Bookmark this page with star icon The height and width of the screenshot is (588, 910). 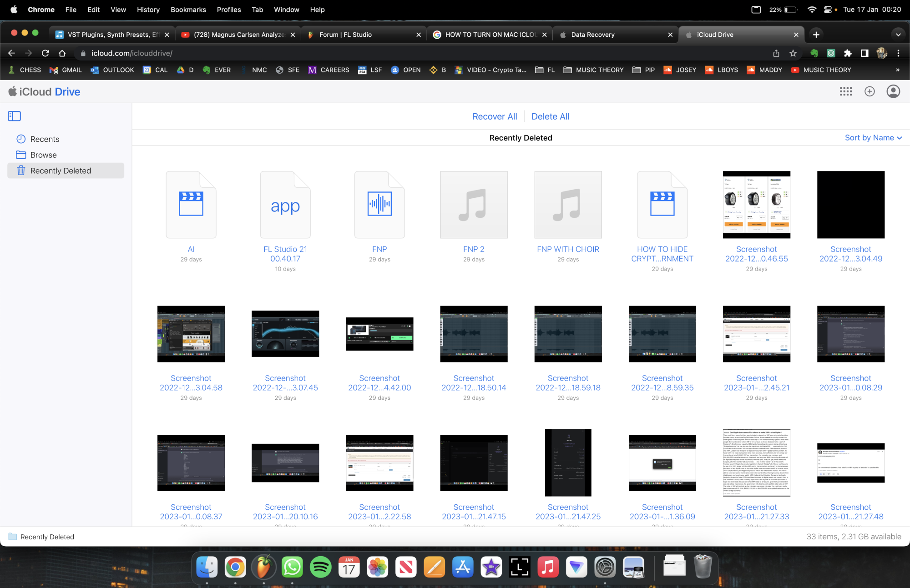tap(793, 53)
